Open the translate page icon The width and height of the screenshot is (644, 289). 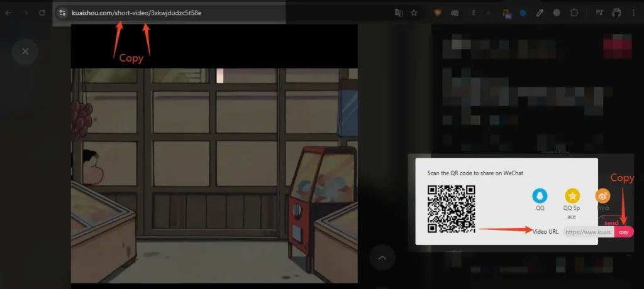[398, 13]
